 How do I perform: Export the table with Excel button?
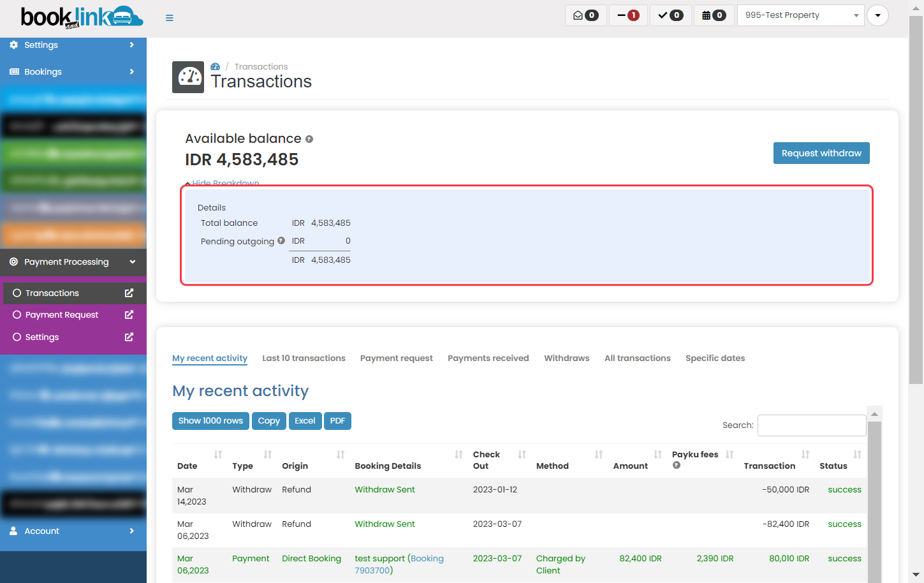[305, 421]
